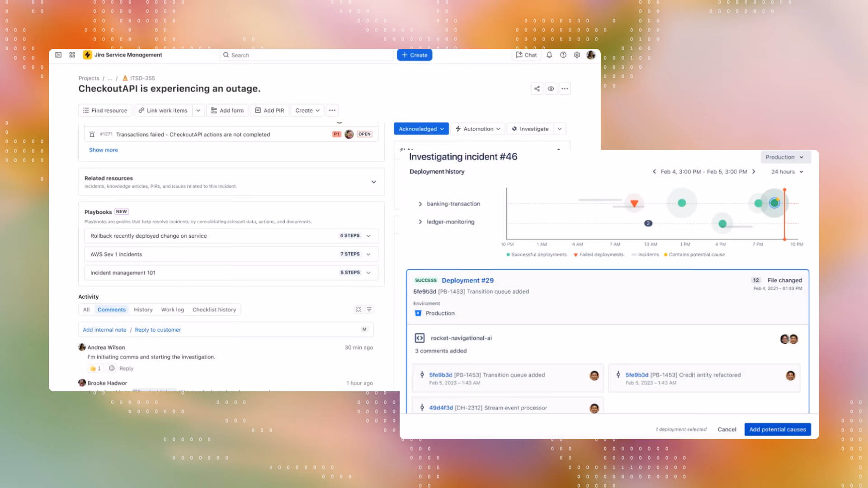Click Link work items

pyautogui.click(x=163, y=110)
